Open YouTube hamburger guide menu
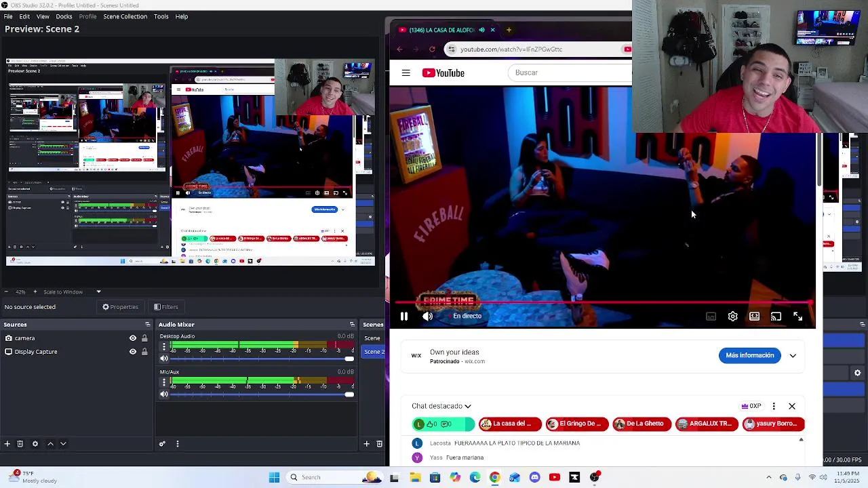The height and width of the screenshot is (488, 868). click(406, 73)
